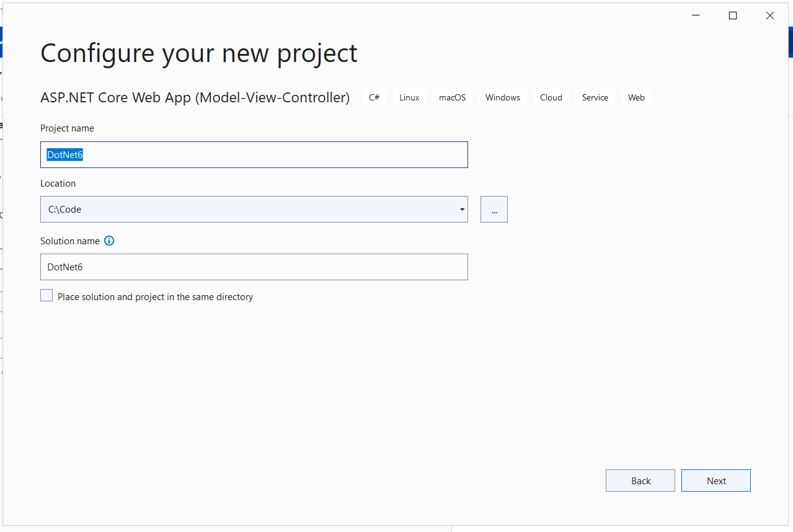
Task: Focus the Project name field
Action: click(x=254, y=155)
